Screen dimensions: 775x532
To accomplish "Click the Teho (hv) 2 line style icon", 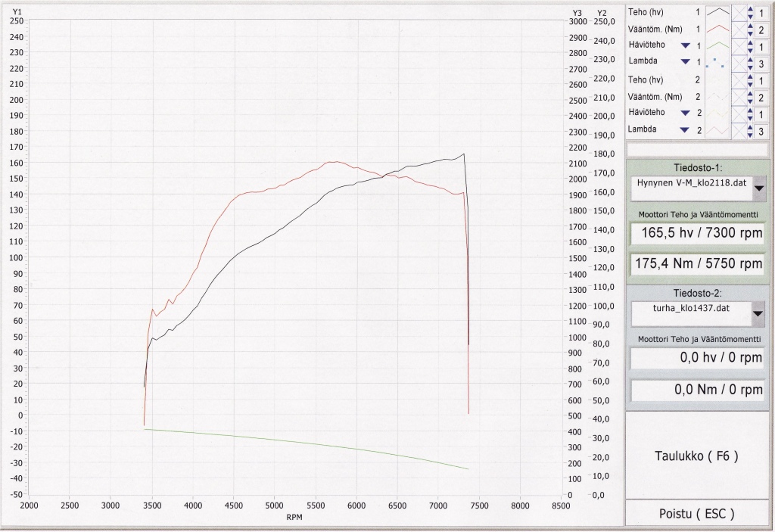I will click(717, 79).
